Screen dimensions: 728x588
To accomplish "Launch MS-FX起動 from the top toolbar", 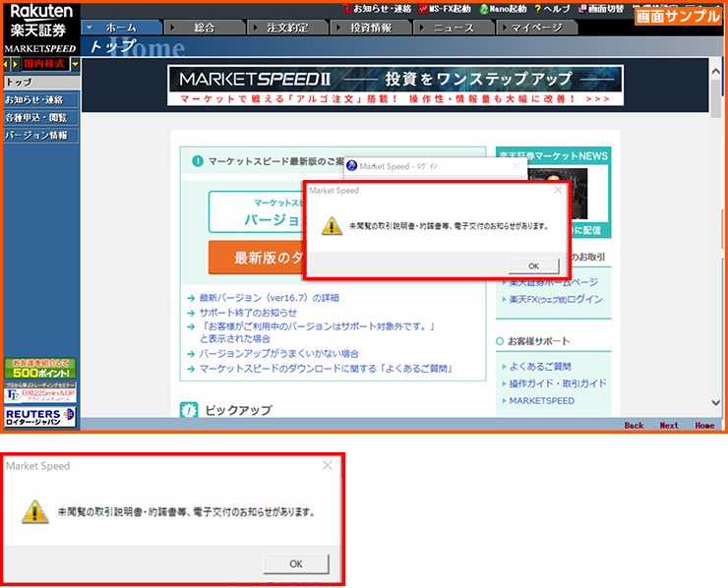I will (x=445, y=9).
